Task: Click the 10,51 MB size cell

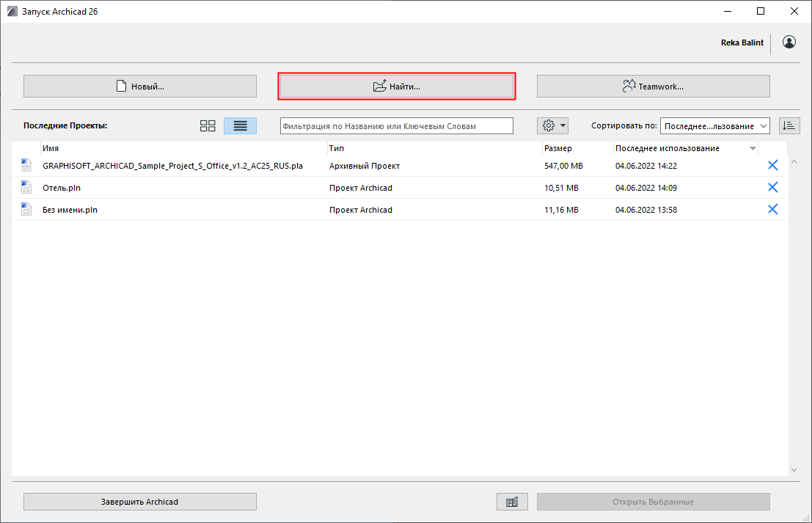Action: (561, 188)
